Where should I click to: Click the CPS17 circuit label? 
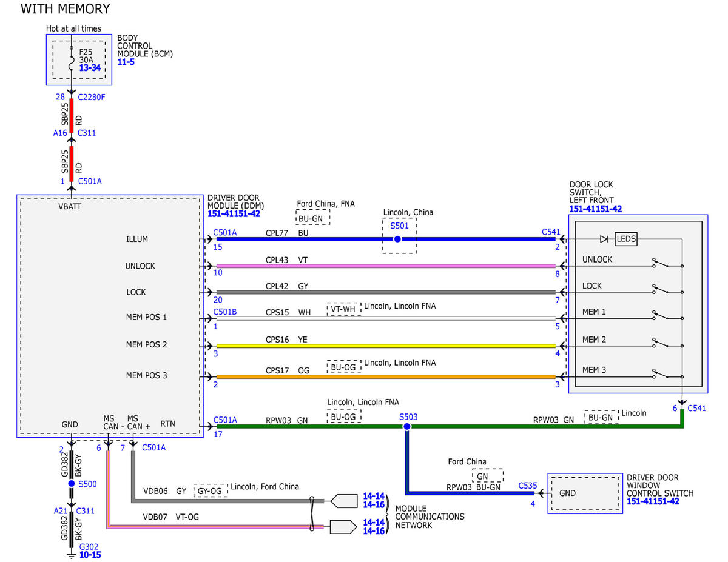click(x=277, y=370)
